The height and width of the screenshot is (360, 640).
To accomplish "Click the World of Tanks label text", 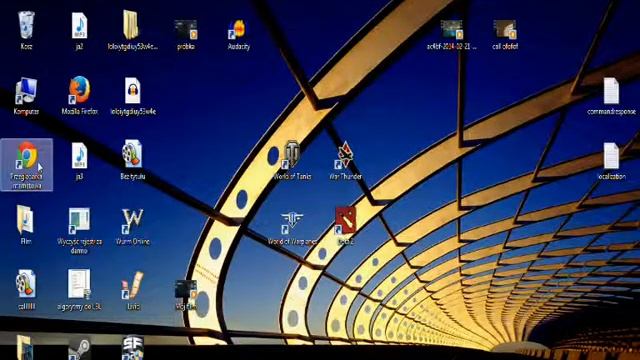I will (x=292, y=176).
